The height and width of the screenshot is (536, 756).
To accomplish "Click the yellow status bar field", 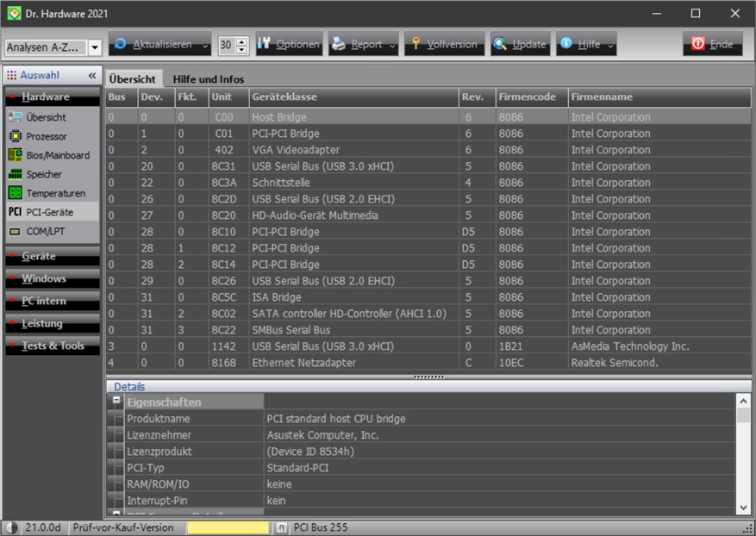I will pos(227,527).
